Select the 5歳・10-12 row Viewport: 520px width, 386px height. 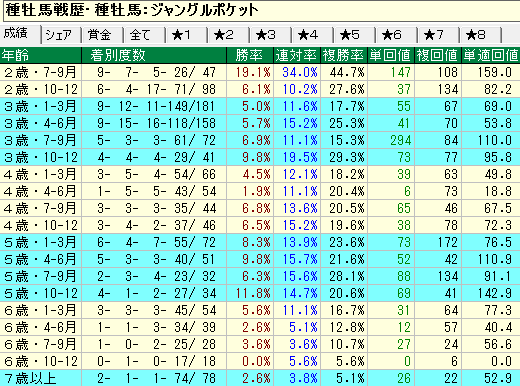[x=260, y=293]
